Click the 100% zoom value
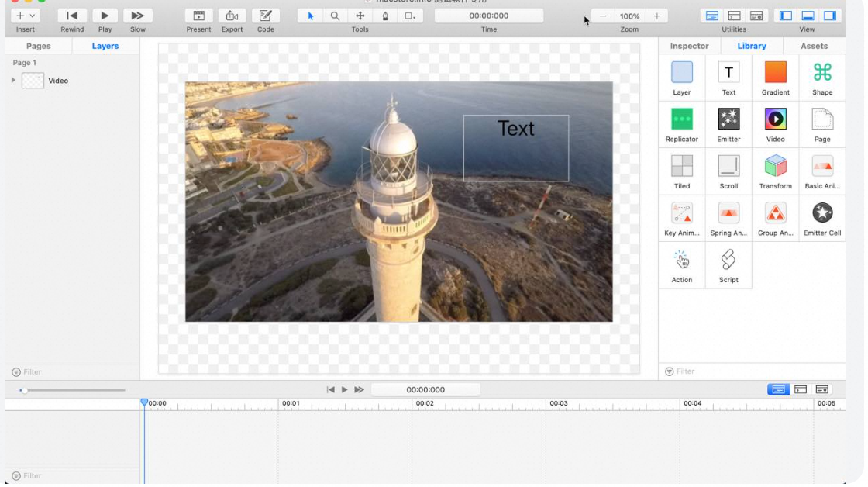 [x=629, y=16]
